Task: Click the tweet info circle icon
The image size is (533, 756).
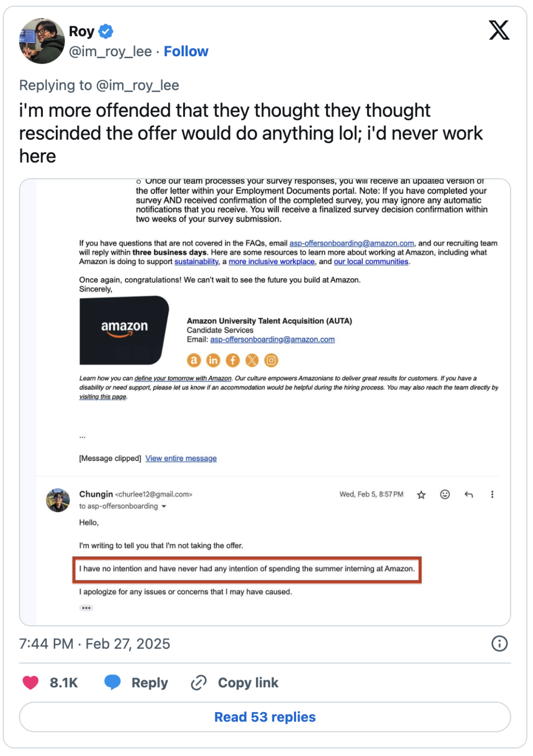Action: click(499, 643)
